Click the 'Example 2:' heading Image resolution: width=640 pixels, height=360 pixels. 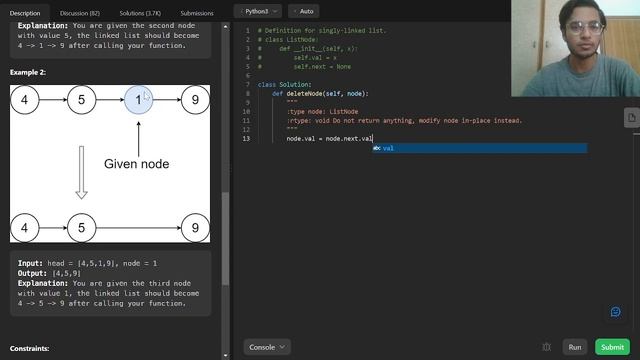[28, 72]
